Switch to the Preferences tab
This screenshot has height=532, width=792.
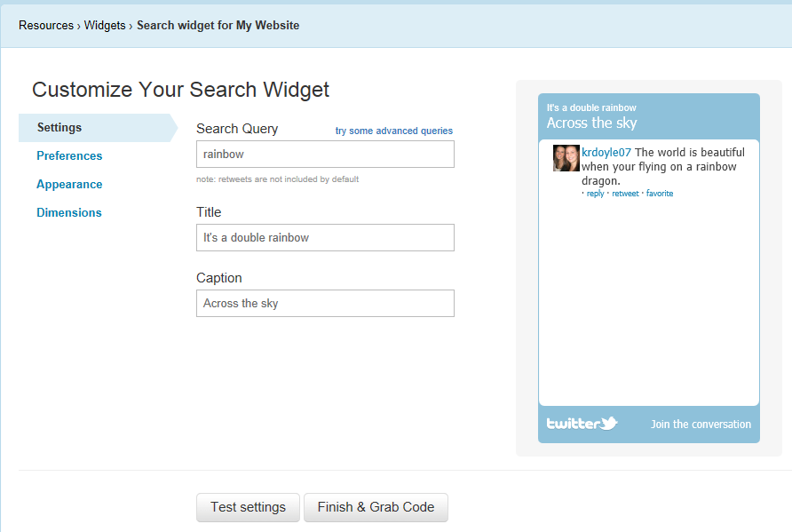point(69,155)
